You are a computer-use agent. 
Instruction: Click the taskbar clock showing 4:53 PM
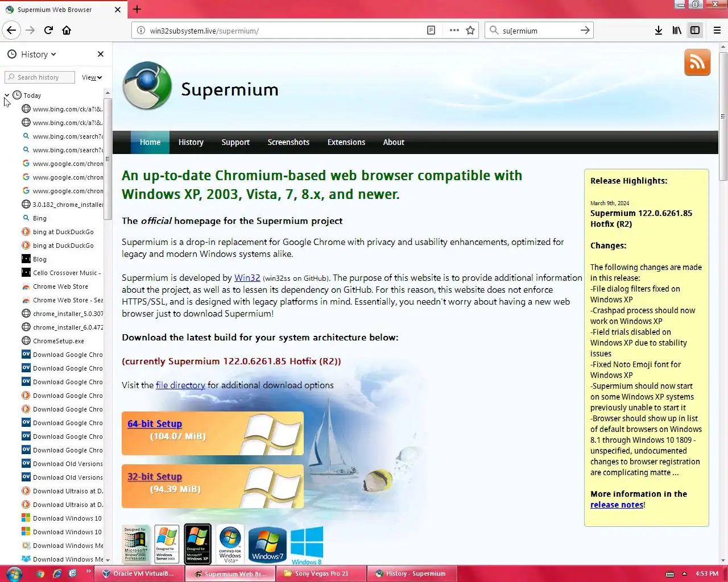pyautogui.click(x=707, y=573)
